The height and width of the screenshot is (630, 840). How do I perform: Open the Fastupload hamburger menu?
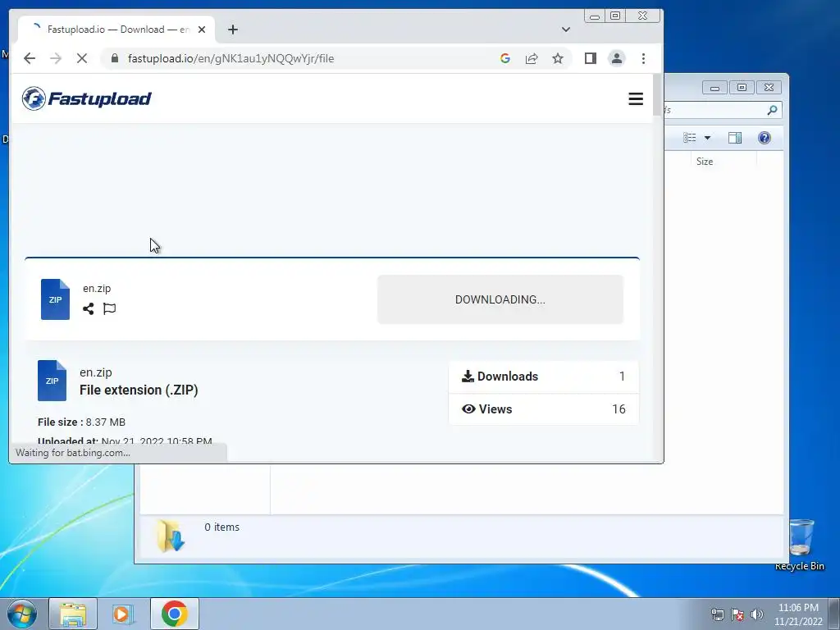(x=636, y=99)
